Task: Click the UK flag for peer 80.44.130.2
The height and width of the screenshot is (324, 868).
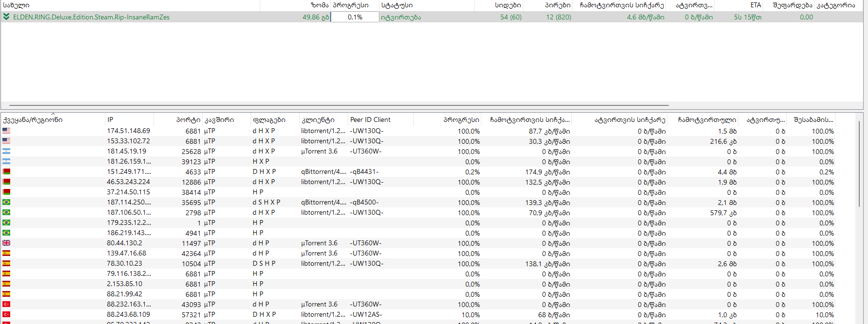Action: coord(6,243)
